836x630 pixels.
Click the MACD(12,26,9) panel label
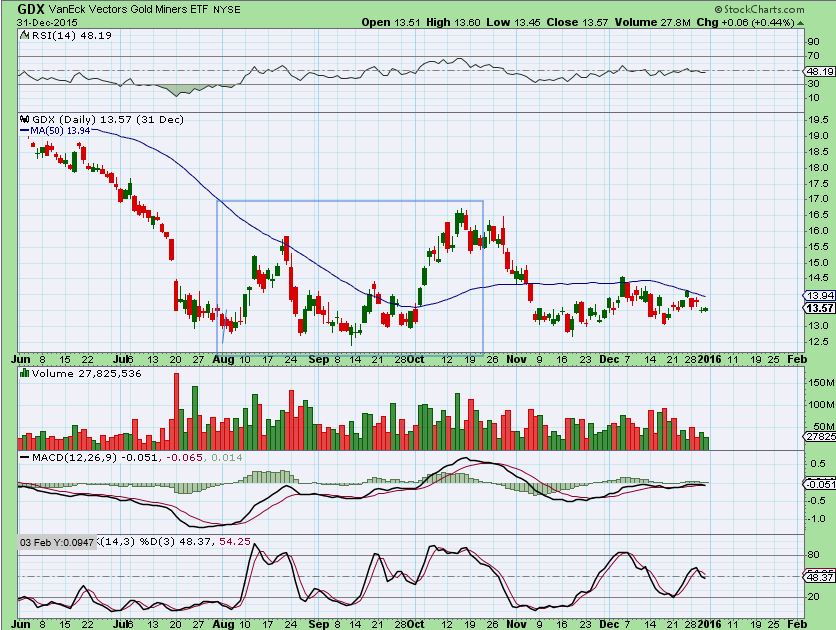coord(75,457)
